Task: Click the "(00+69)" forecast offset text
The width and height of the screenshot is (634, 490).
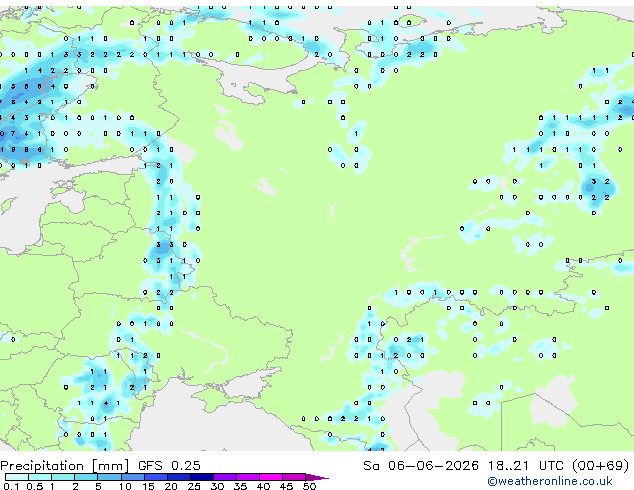Action: [x=600, y=466]
